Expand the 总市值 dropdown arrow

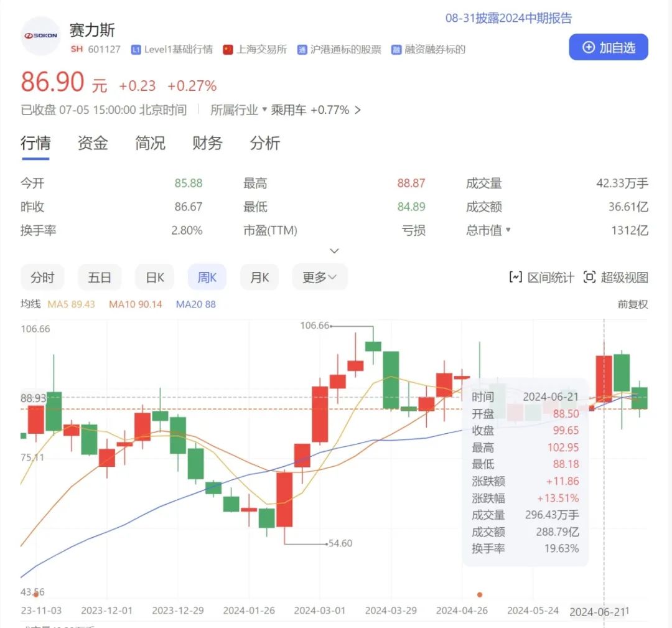tap(508, 230)
